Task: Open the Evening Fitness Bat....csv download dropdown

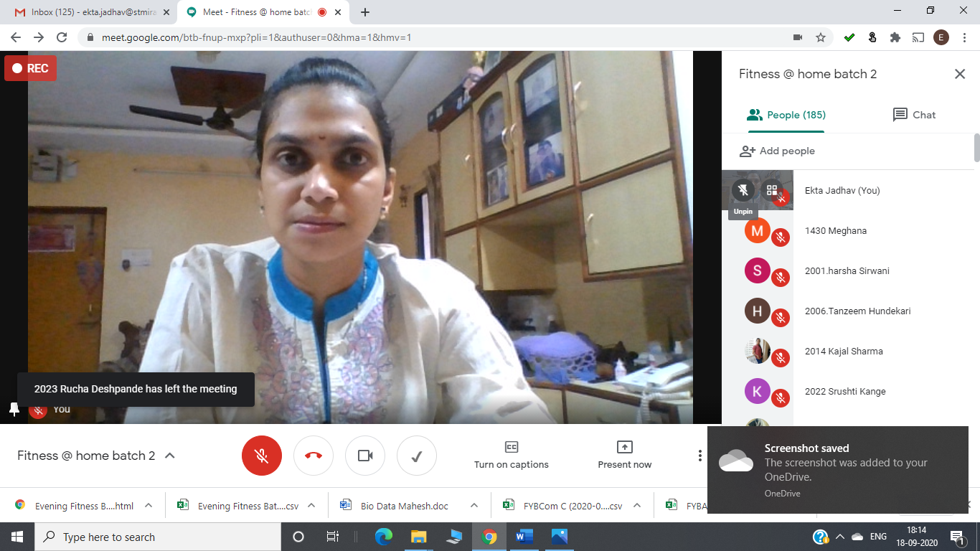Action: pos(310,505)
